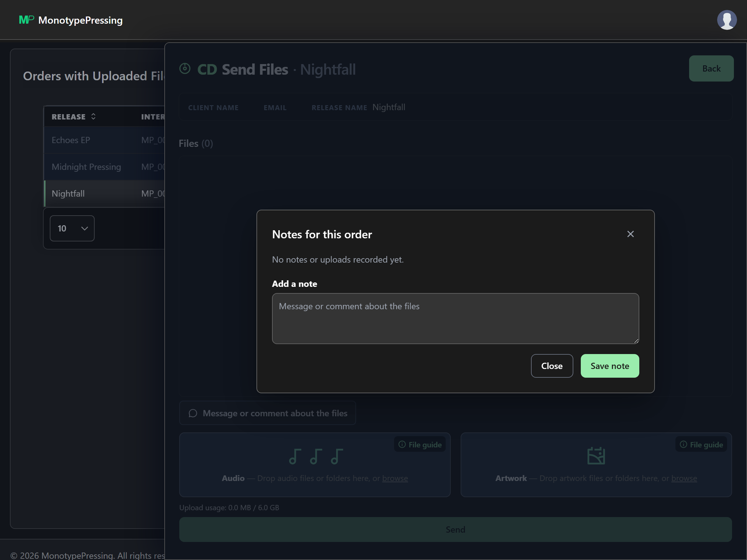Select the Nightfall order row
Screen dimensions: 747x560
(104, 194)
